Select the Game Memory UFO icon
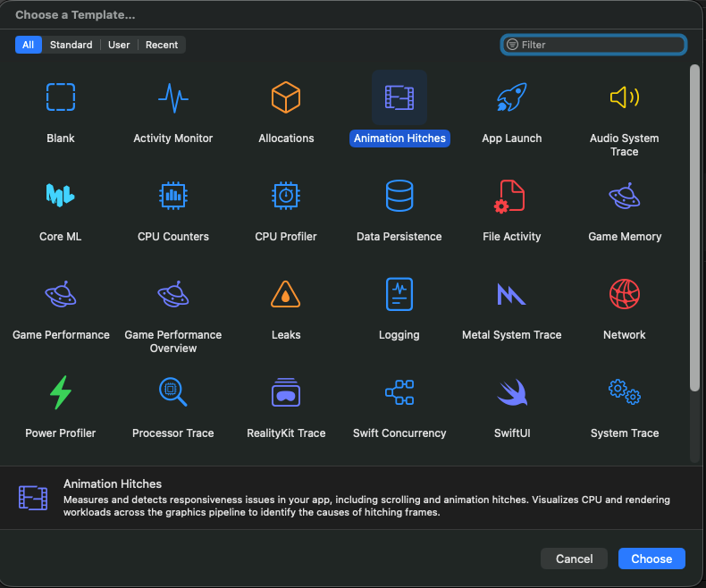The height and width of the screenshot is (588, 706). coord(625,196)
